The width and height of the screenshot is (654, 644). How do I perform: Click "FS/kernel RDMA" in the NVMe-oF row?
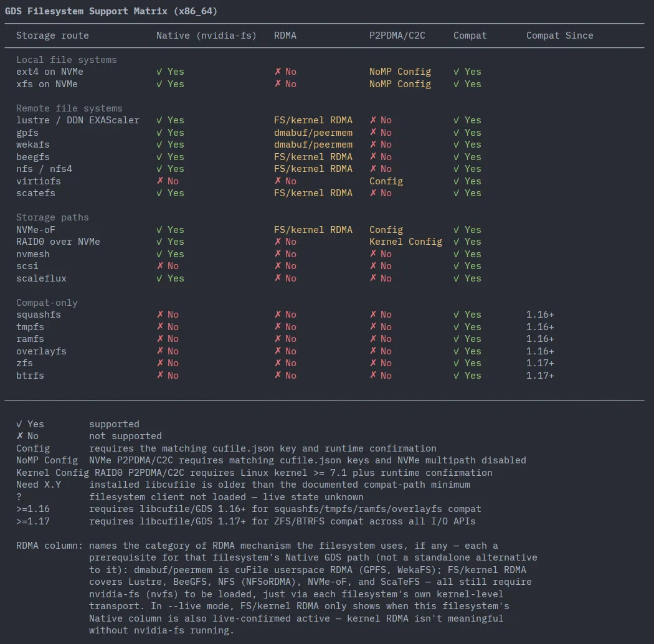[313, 230]
